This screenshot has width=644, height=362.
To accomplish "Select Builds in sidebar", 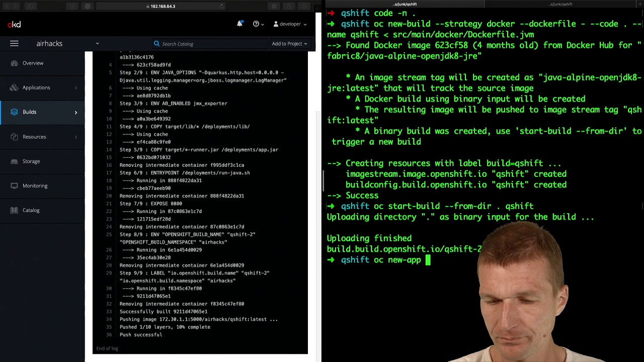I will click(42, 112).
